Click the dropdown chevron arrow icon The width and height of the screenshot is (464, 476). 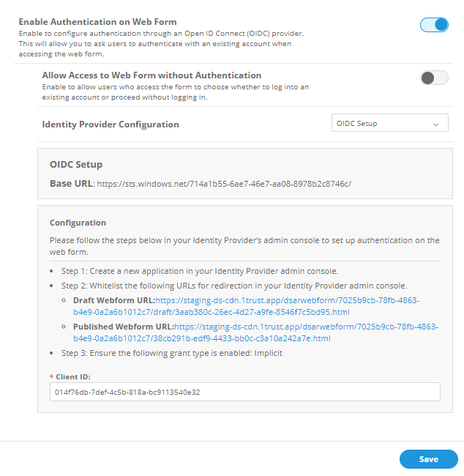coord(436,124)
